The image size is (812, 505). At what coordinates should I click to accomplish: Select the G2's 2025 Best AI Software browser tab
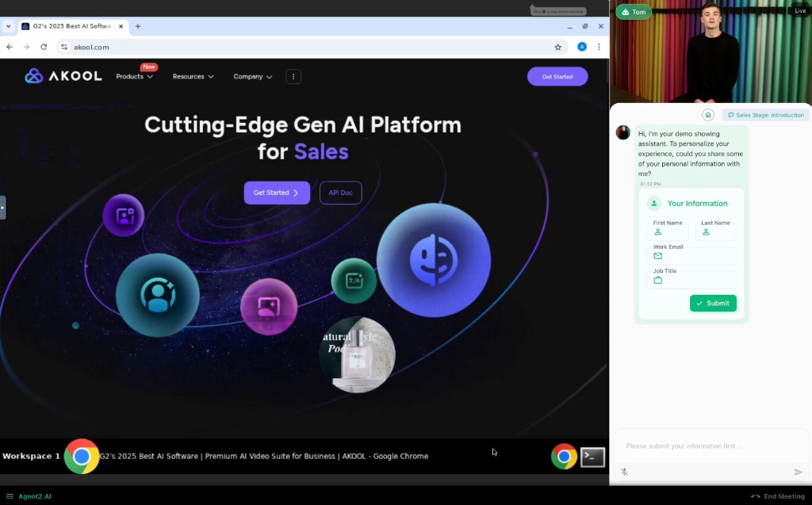(x=71, y=26)
